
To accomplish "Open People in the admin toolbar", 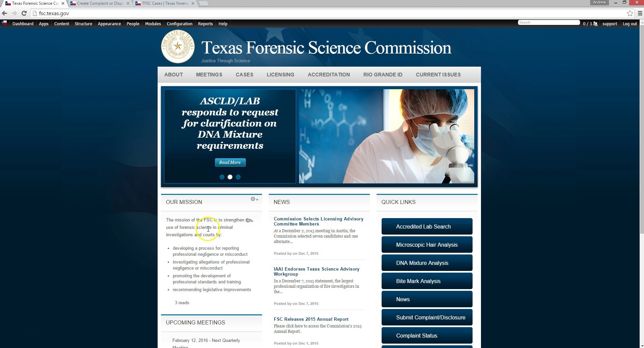I will [133, 24].
